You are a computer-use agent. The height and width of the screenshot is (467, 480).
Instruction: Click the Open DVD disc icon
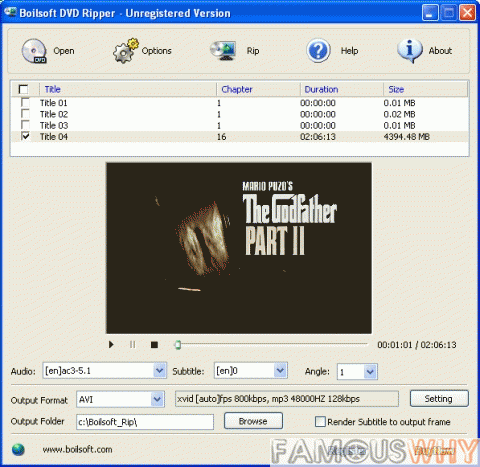point(34,51)
